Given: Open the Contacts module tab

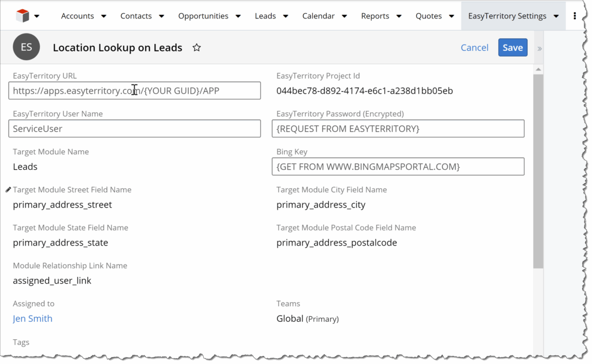Looking at the screenshot, I should click(136, 16).
